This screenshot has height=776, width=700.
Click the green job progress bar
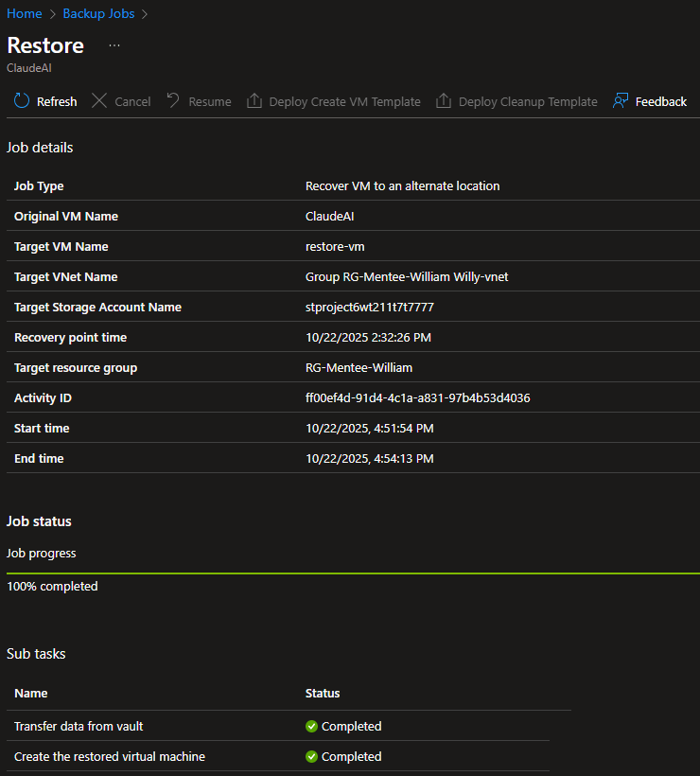[x=352, y=573]
